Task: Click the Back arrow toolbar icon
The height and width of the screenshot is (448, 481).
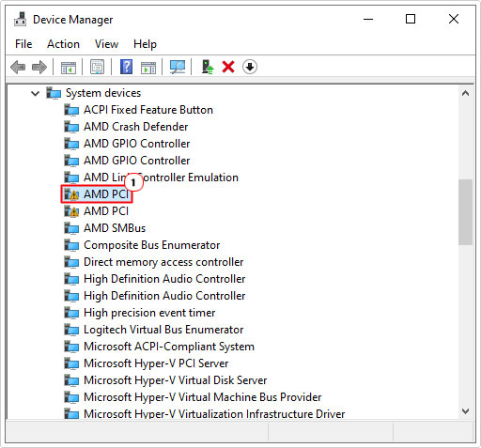Action: (x=18, y=67)
